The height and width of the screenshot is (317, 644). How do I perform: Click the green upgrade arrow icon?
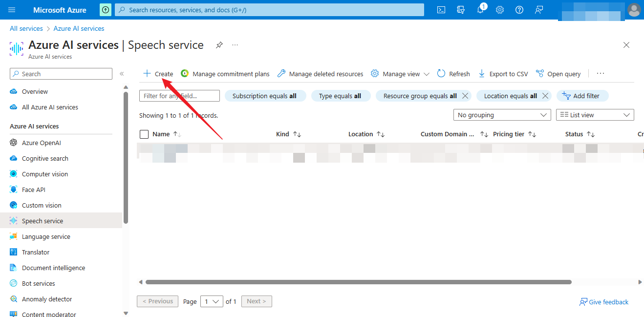[x=105, y=10]
